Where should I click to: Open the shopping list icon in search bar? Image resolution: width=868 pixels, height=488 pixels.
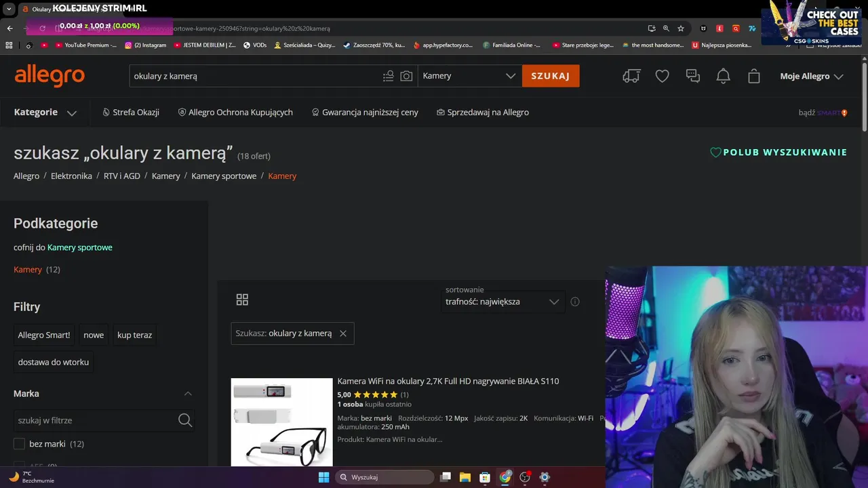[388, 76]
